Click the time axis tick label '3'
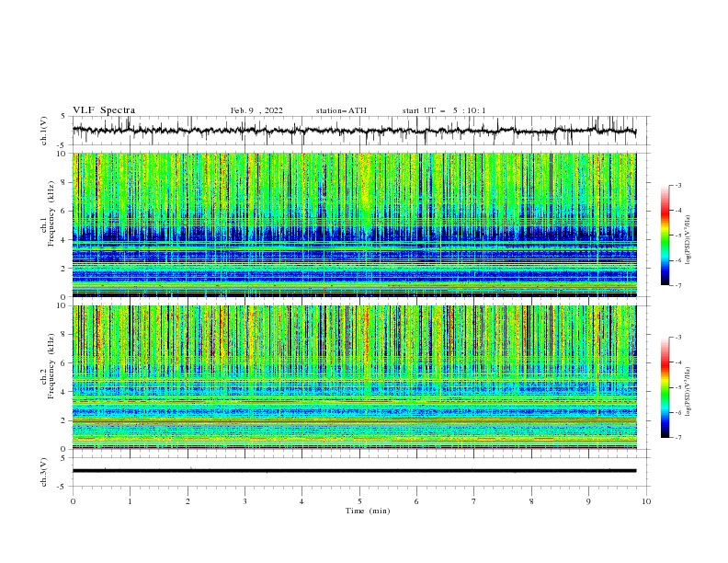728x563 pixels. click(245, 501)
